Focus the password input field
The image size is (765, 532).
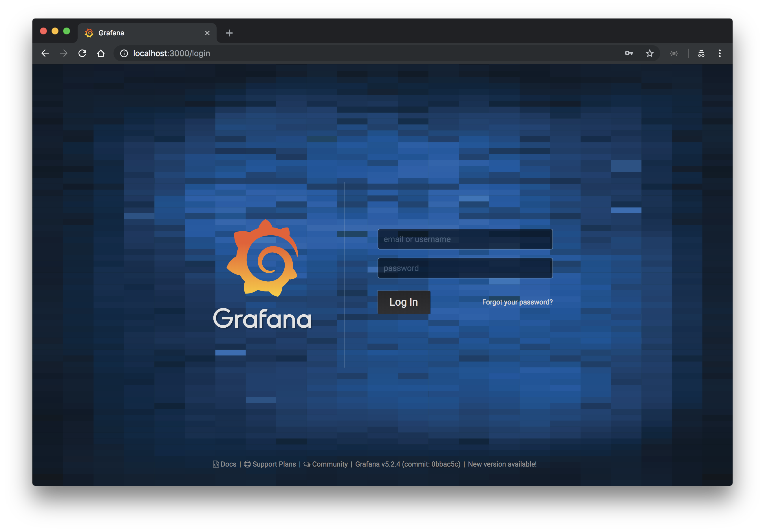coord(465,268)
